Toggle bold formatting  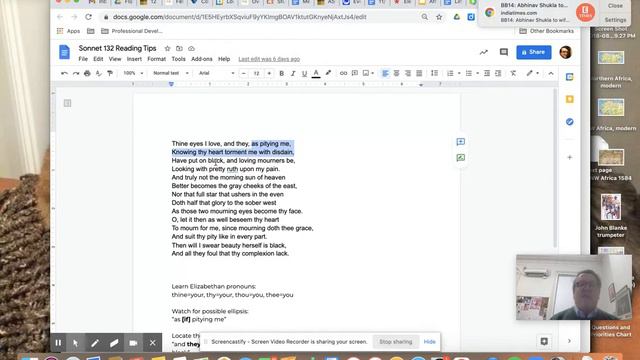click(281, 73)
